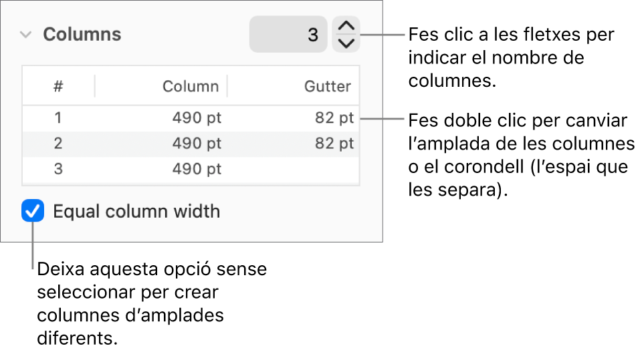Select row number 2 in the table
644x352 pixels.
coord(59,144)
